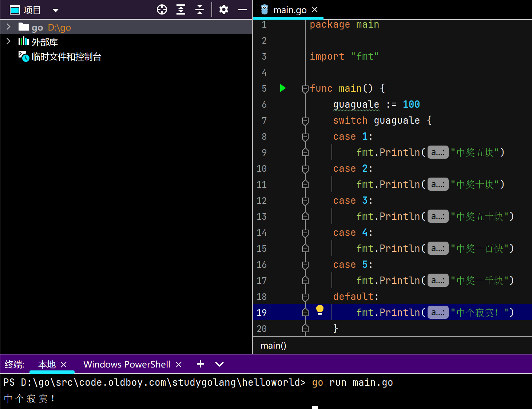Screen dimensions: 532x409
Task: Select the go project folder
Action: (126, 27)
